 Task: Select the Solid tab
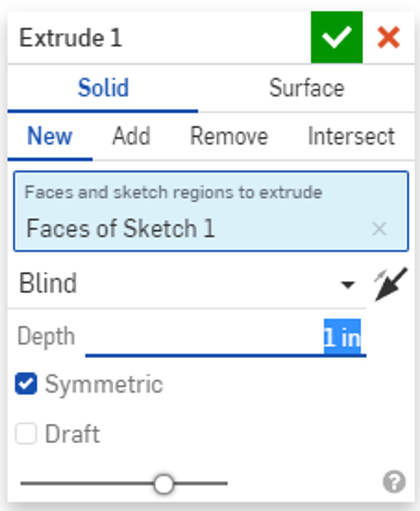pos(103,88)
